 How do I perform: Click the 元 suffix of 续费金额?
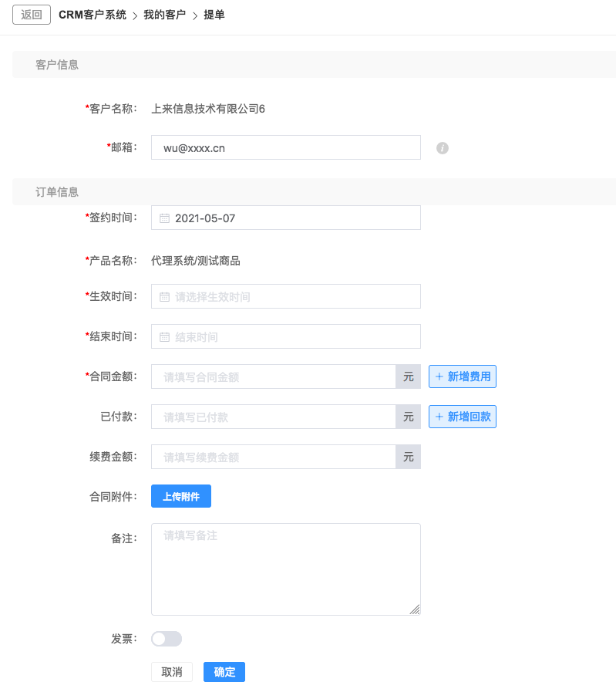pyautogui.click(x=408, y=457)
